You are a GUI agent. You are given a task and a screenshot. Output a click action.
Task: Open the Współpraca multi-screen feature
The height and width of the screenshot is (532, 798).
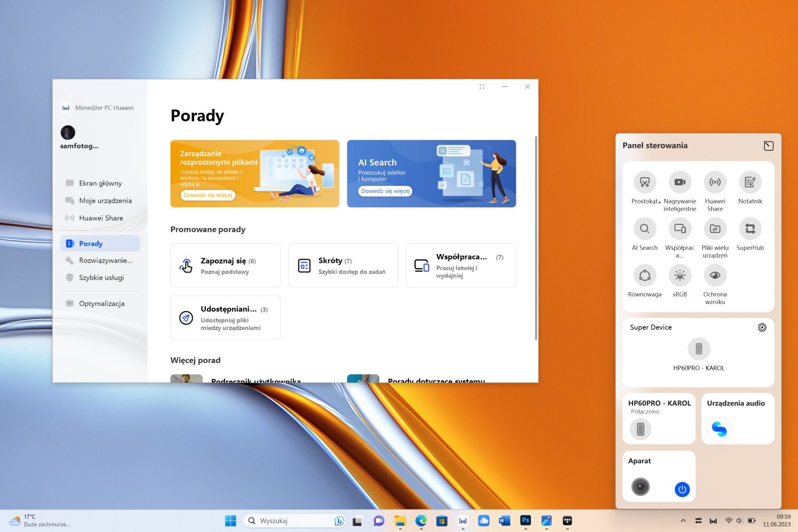680,229
